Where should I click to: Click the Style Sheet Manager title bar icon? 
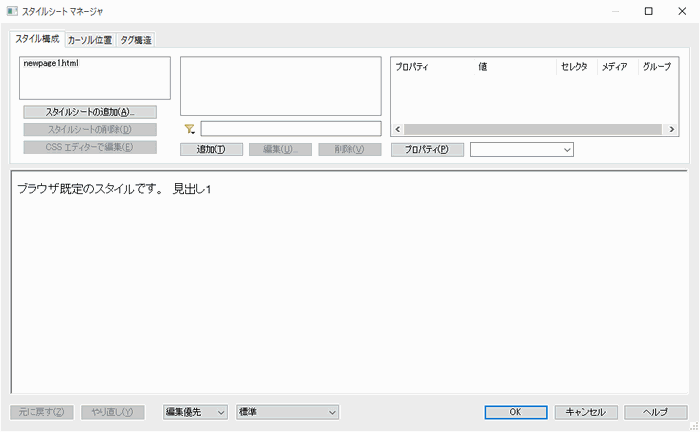click(11, 11)
